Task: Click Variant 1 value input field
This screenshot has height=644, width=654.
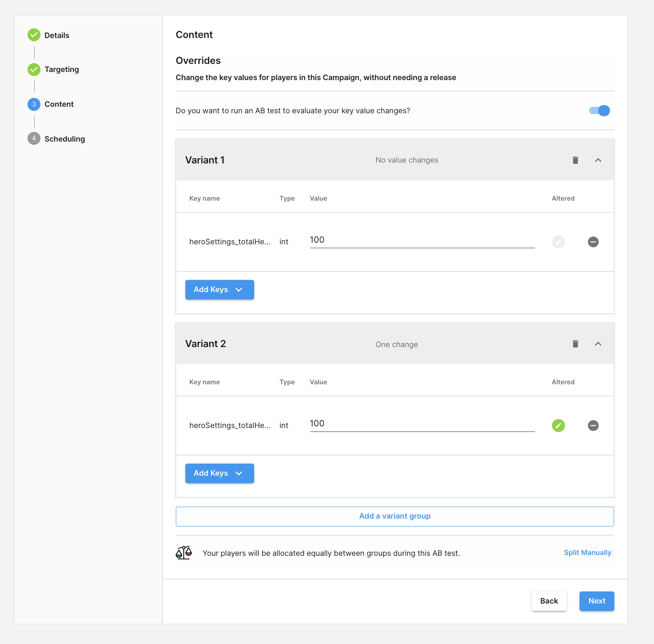Action: 422,240
